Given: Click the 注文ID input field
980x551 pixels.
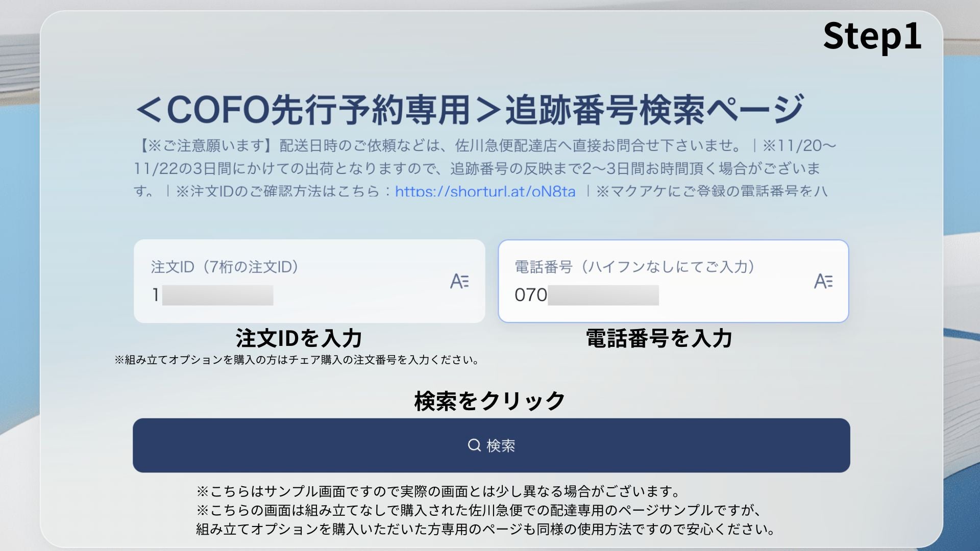Looking at the screenshot, I should (309, 281).
